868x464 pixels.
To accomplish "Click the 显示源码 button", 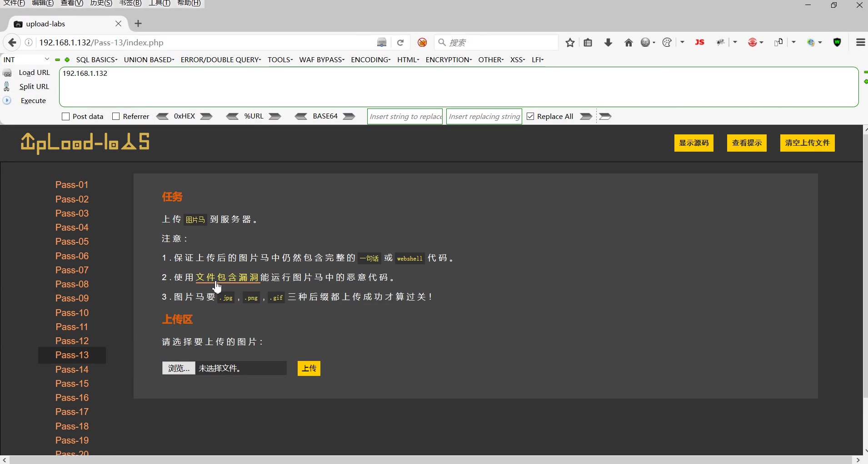I will click(693, 143).
